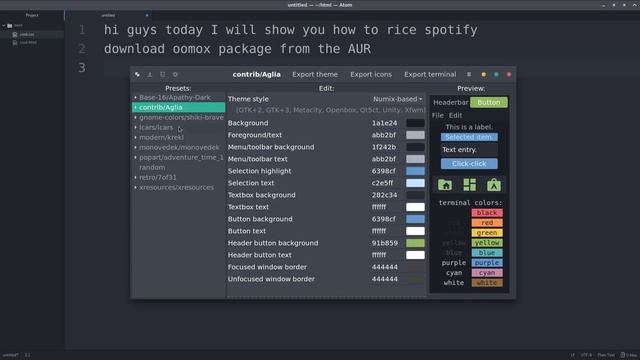Viewport: 640px width, 360px height.
Task: Click the Background hex value 1a1e24
Action: tap(384, 123)
